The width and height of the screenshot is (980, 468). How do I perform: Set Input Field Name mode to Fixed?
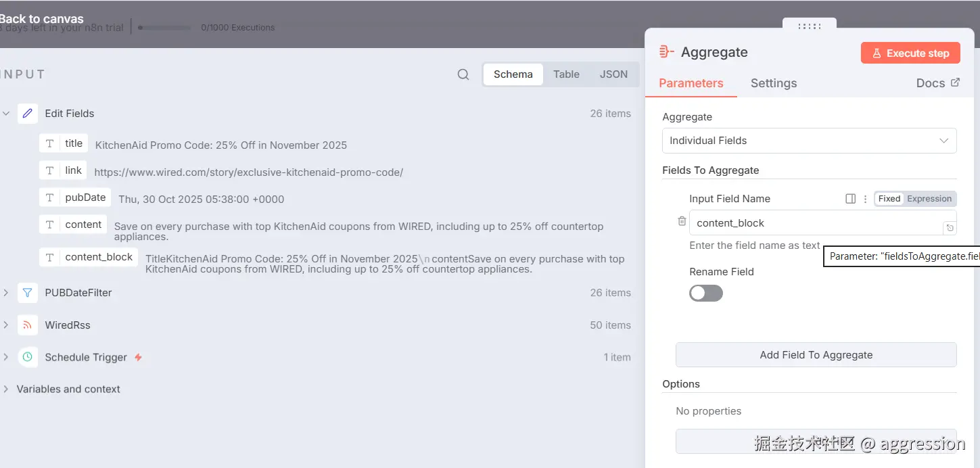889,199
